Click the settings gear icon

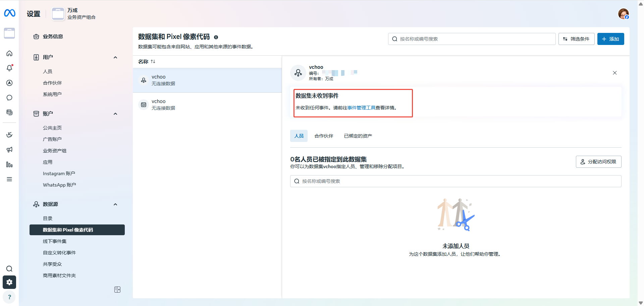(x=9, y=282)
